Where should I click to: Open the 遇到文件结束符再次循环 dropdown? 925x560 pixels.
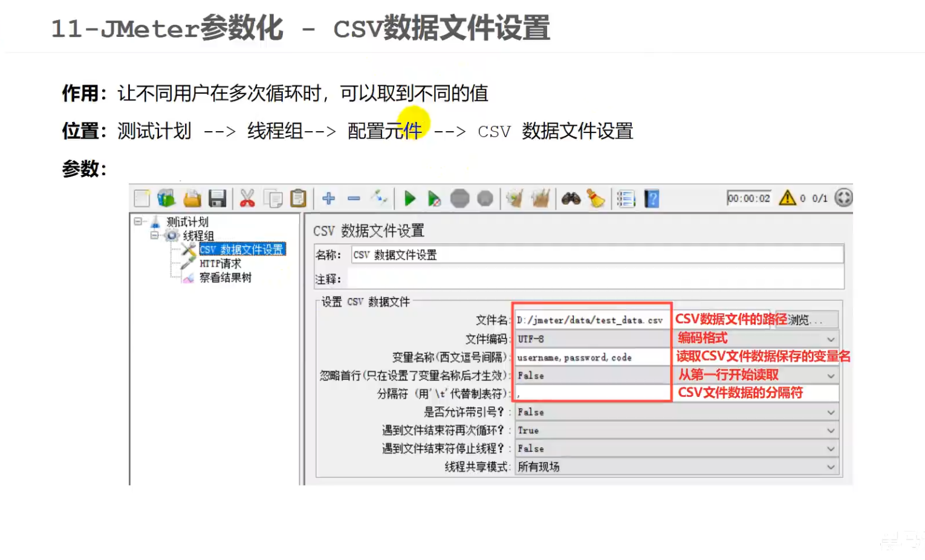click(677, 430)
